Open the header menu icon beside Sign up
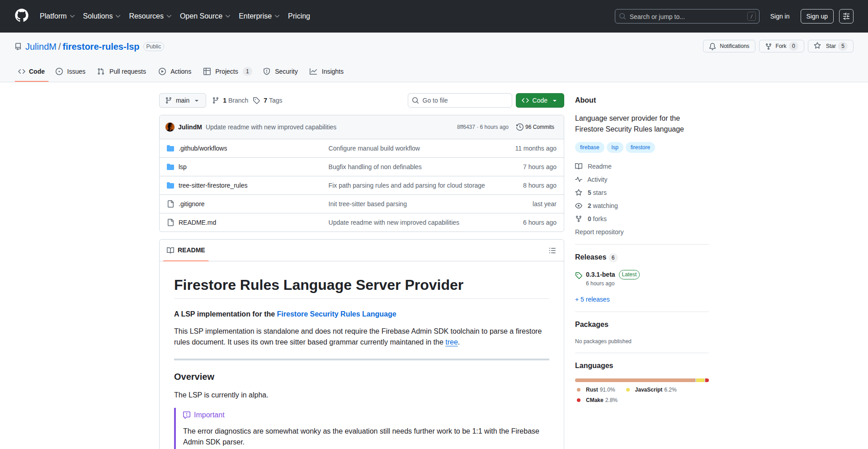The image size is (868, 449). click(846, 16)
